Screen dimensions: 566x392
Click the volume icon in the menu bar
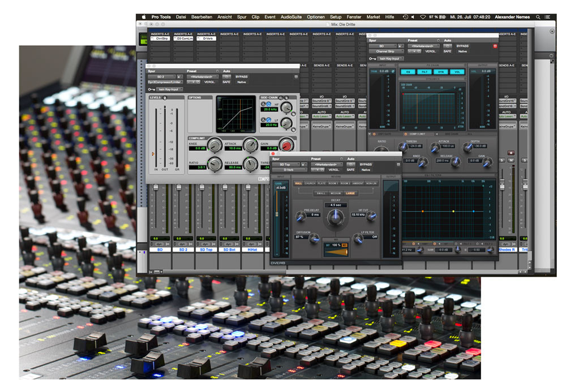[413, 17]
